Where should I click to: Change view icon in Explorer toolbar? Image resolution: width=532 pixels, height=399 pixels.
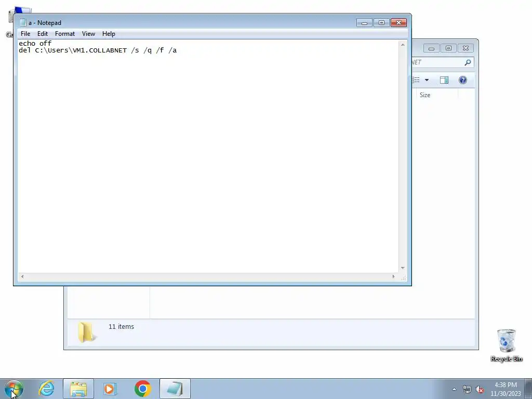click(416, 80)
